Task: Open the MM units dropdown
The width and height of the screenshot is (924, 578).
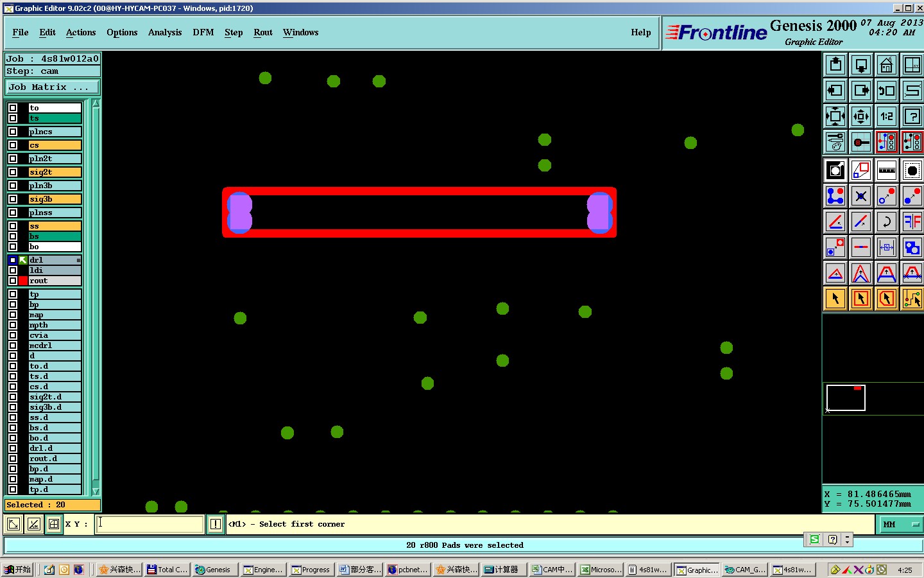Action: click(900, 524)
